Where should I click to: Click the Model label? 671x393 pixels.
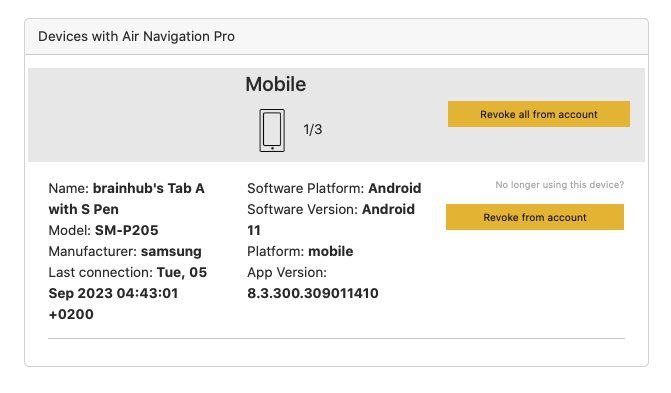pyautogui.click(x=70, y=230)
